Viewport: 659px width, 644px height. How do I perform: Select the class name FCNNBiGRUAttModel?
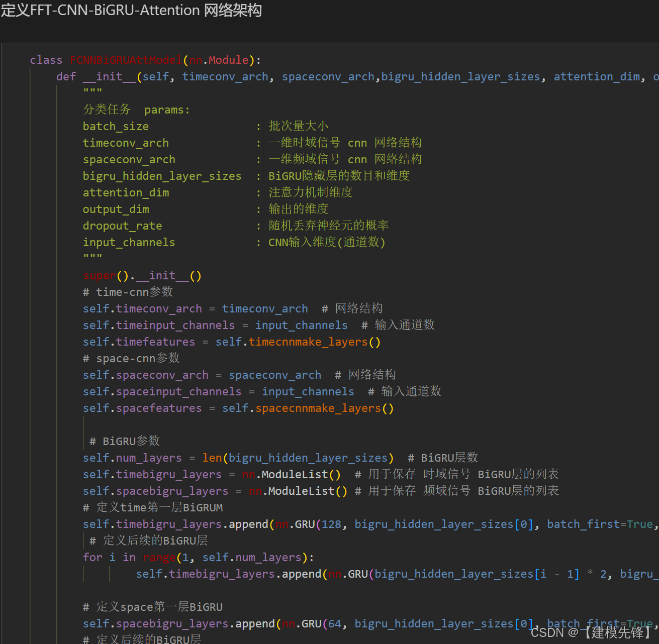pos(126,60)
